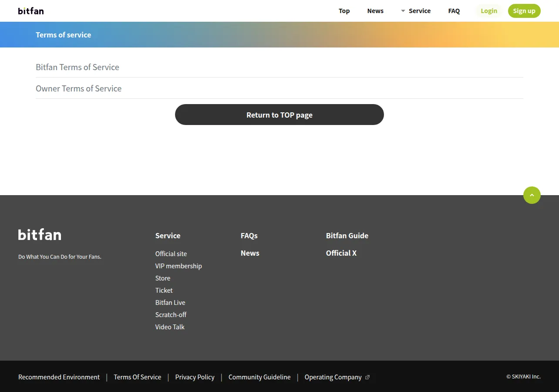Click the external link icon beside Operating Company
The image size is (559, 392).
pos(367,377)
